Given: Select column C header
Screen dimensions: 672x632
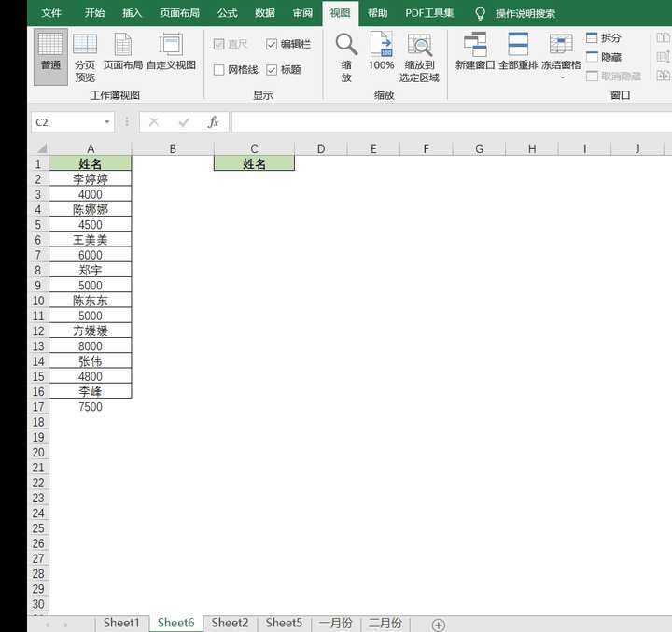Looking at the screenshot, I should pos(254,148).
